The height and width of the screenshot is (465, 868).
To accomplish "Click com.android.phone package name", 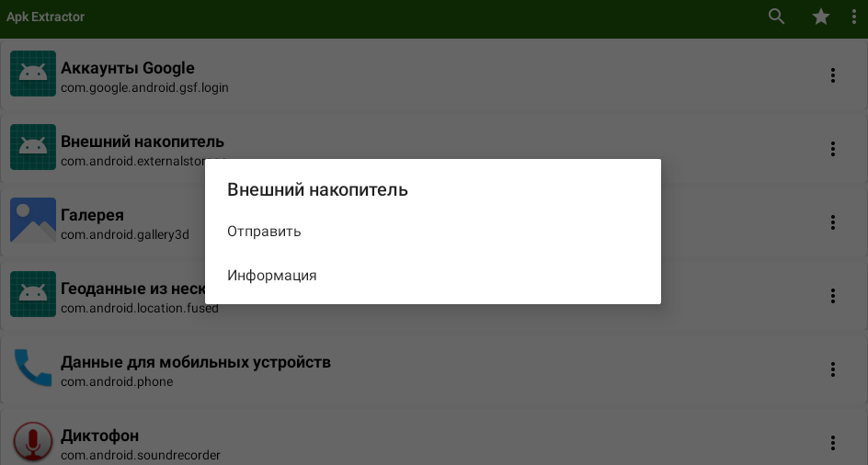I will (117, 382).
